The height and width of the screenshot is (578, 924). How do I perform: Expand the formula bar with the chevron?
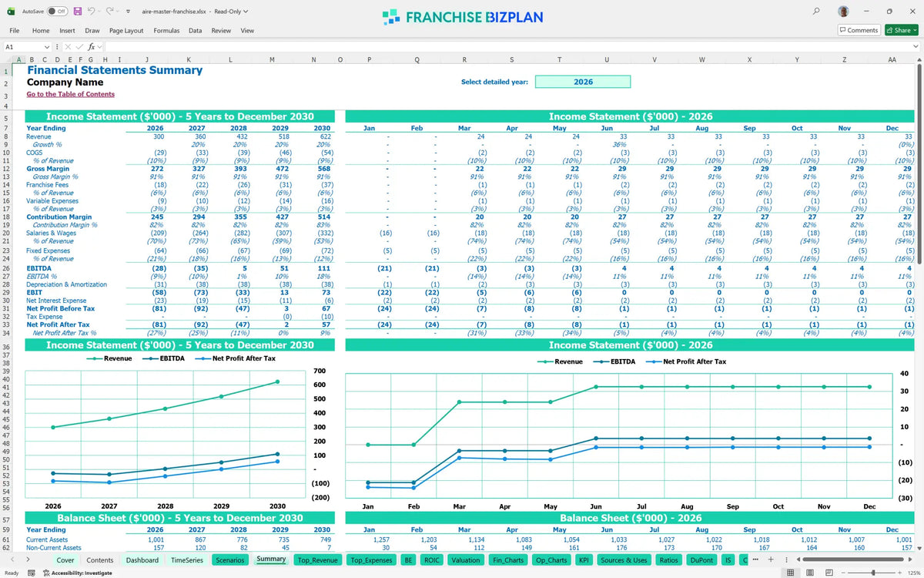coord(916,47)
